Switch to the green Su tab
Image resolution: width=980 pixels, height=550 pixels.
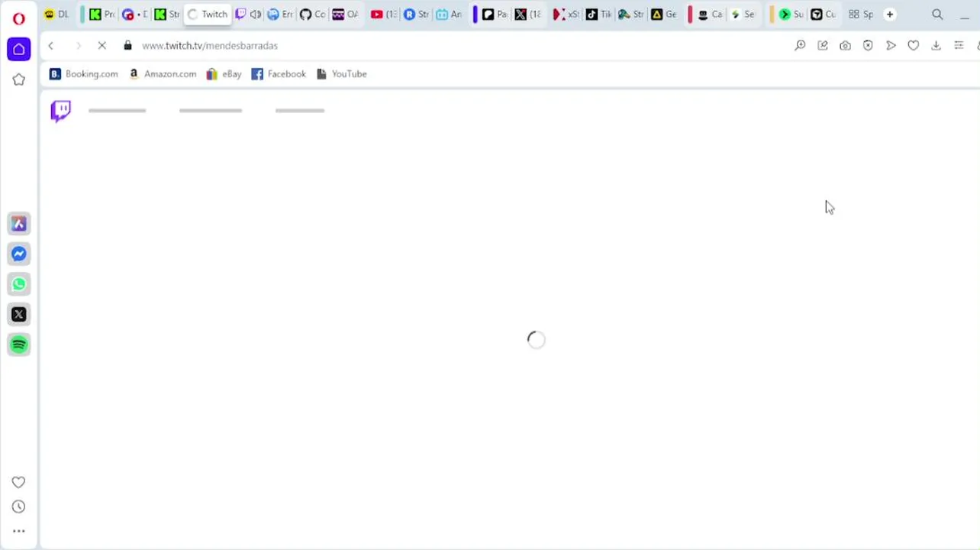(x=791, y=15)
